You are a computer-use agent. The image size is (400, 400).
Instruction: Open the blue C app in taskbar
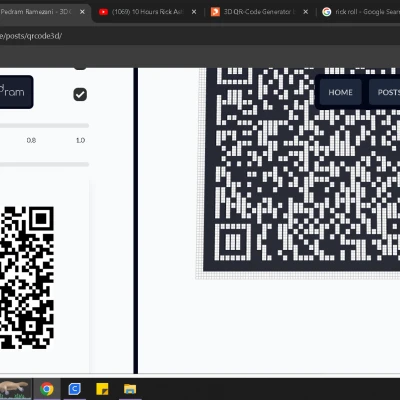point(74,389)
